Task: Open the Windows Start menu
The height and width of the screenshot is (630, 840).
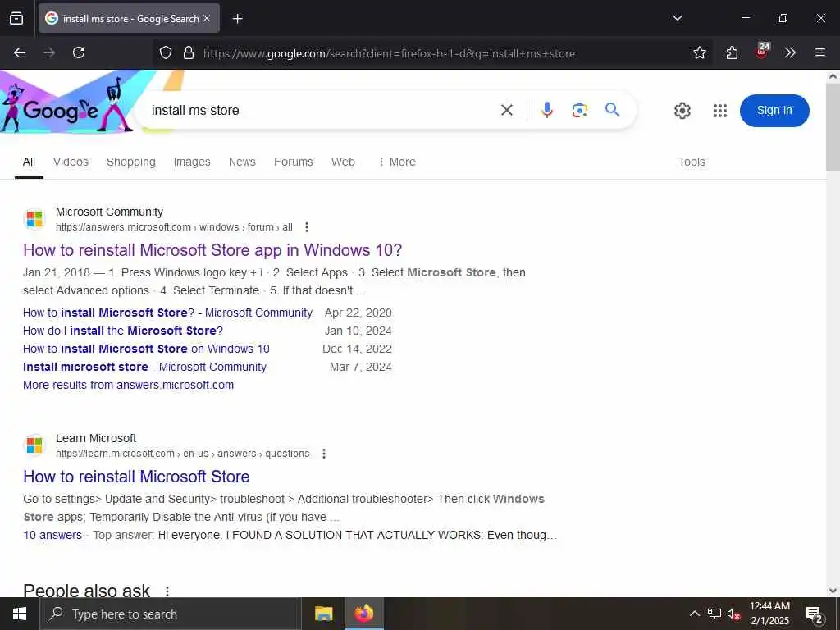Action: pyautogui.click(x=20, y=614)
